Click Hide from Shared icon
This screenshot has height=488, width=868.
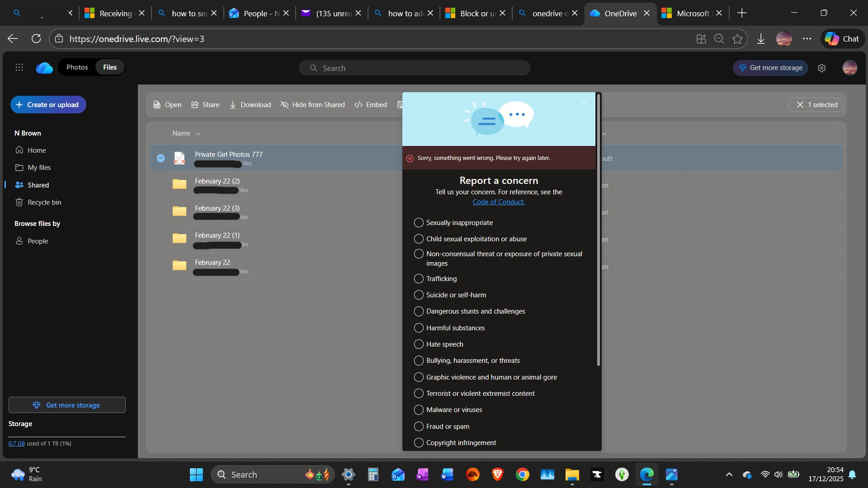[284, 105]
